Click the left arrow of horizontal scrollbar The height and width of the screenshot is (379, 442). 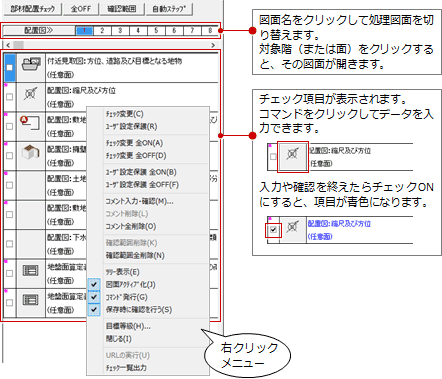8,45
